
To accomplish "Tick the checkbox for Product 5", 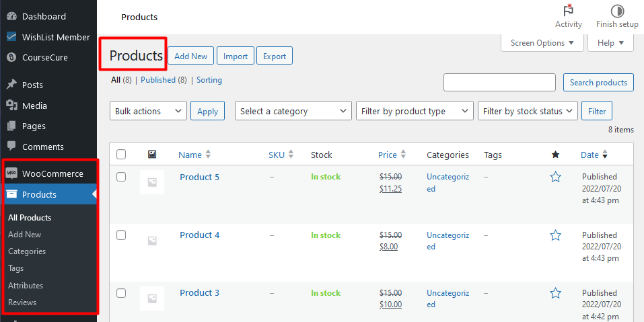I will [x=121, y=177].
